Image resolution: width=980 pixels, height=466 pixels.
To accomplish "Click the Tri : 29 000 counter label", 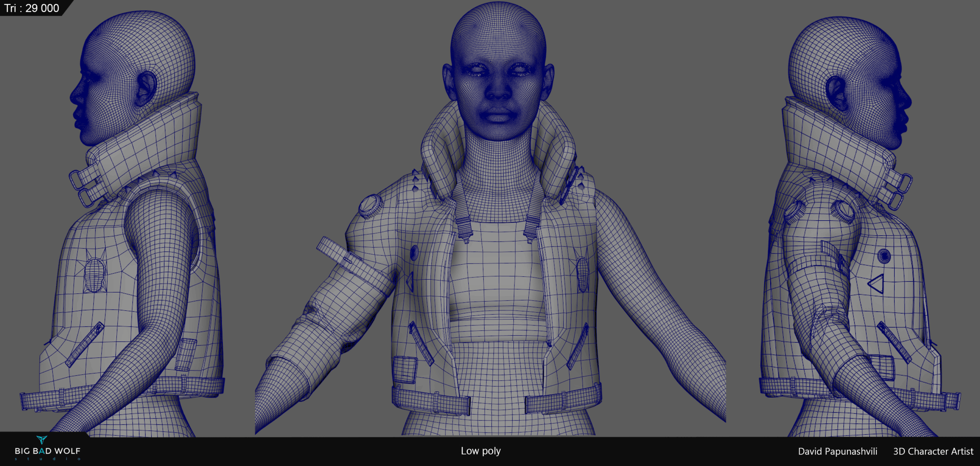I will click(31, 8).
